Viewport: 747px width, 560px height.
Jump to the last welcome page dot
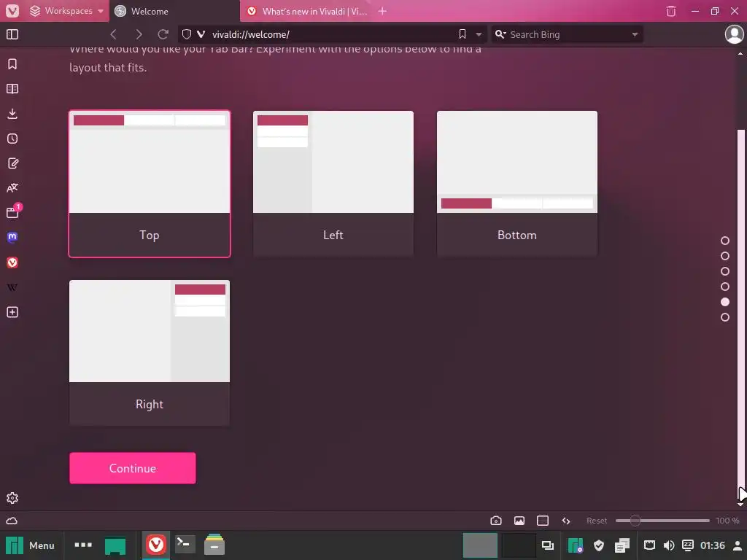point(725,317)
